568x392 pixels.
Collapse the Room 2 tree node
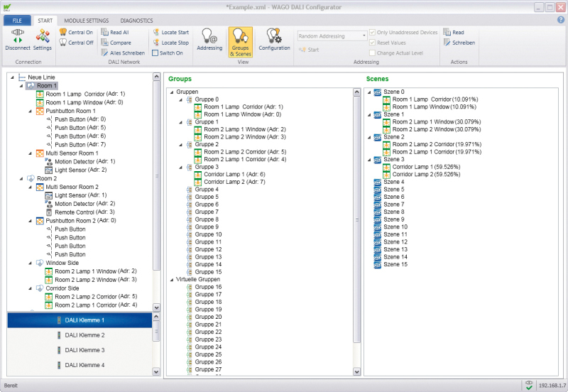pyautogui.click(x=21, y=179)
